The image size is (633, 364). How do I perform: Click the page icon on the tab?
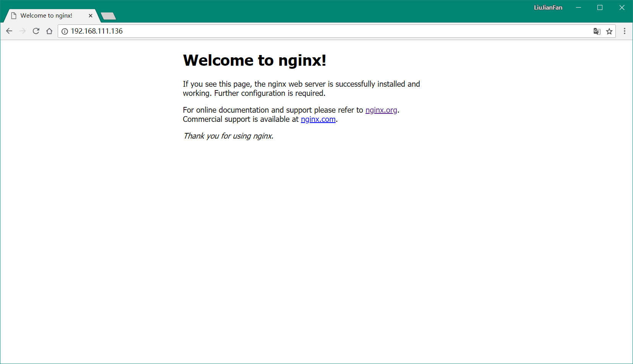14,16
